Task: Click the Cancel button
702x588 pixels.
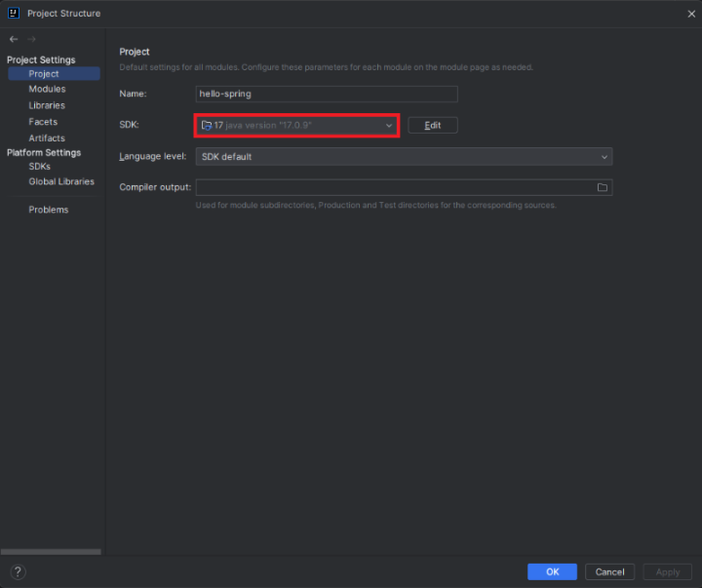Action: 609,571
